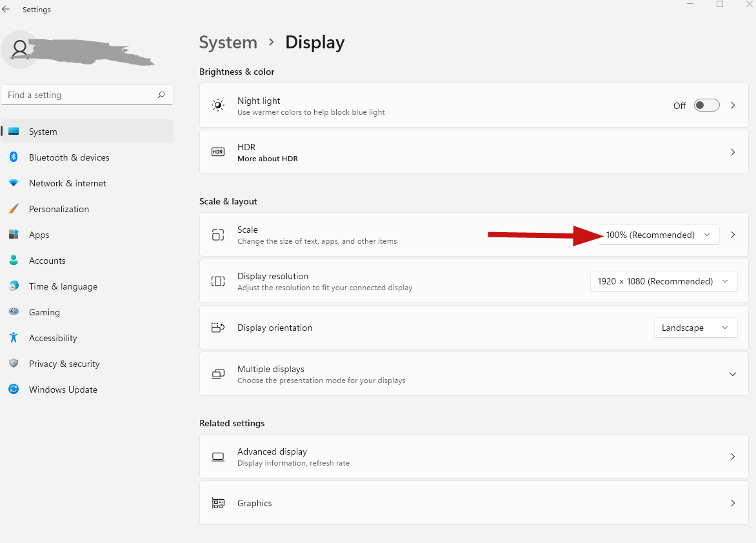Open the Display orientation dropdown
This screenshot has height=543, width=756.
pyautogui.click(x=695, y=328)
